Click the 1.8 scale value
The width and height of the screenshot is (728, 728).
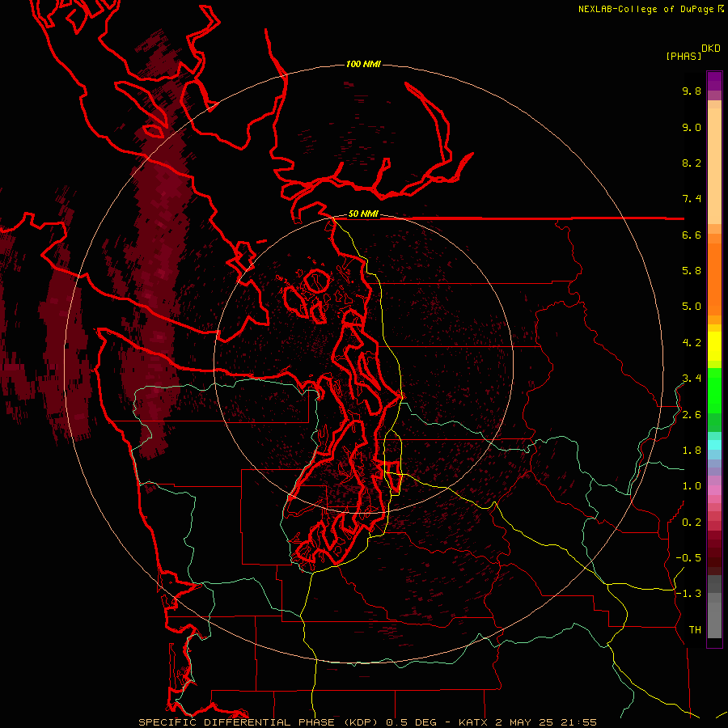[x=692, y=451]
